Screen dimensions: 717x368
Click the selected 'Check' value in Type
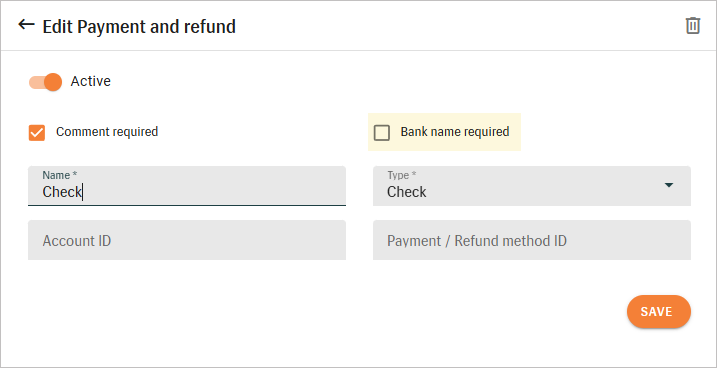pos(407,192)
